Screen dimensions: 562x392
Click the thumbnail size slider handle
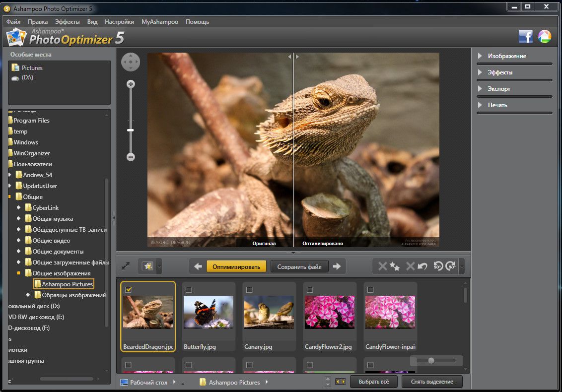(x=431, y=361)
